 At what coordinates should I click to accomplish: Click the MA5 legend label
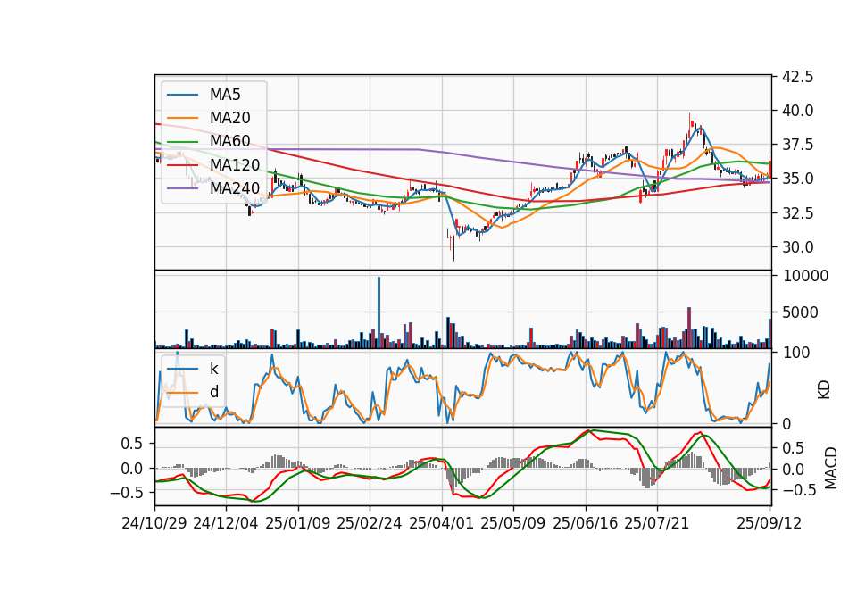[225, 95]
